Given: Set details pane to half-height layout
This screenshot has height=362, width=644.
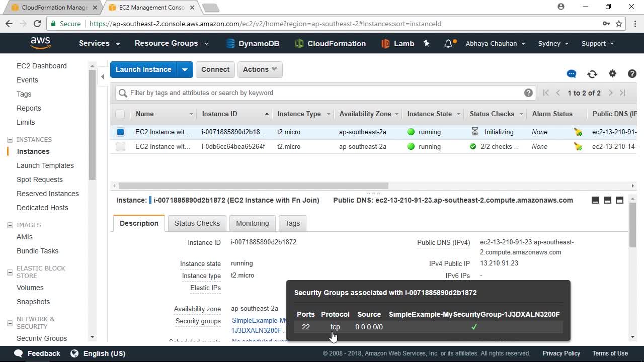Looking at the screenshot, I should (607, 200).
